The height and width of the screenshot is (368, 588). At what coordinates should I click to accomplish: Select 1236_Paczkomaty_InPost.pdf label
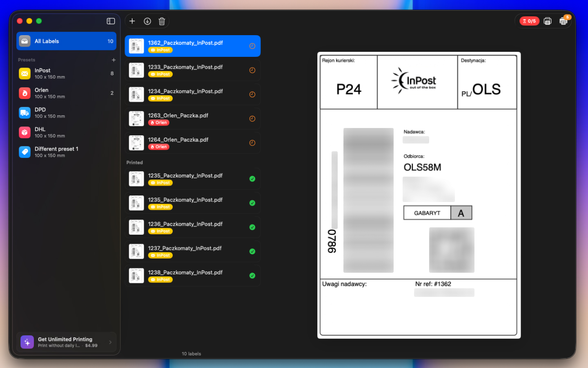pyautogui.click(x=192, y=227)
